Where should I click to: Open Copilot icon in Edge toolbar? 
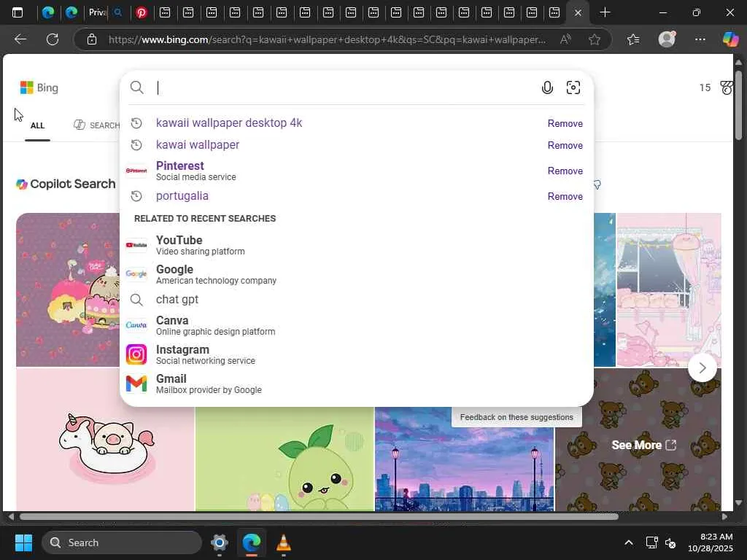(x=730, y=39)
